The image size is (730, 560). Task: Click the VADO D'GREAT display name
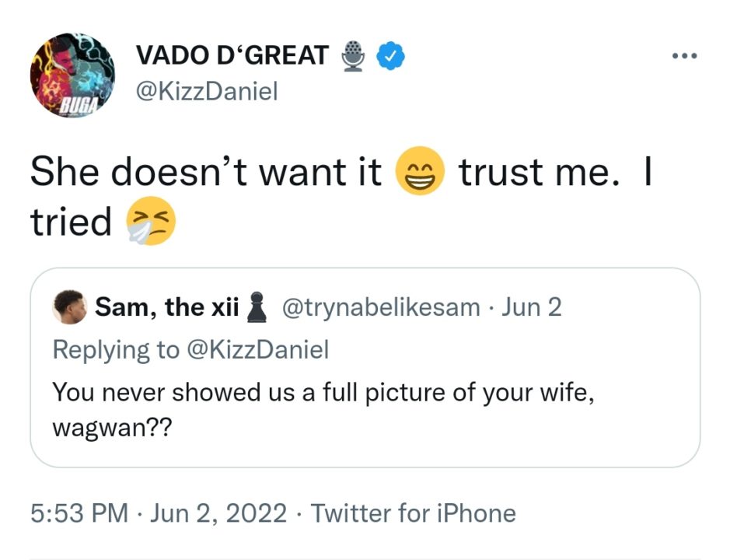click(232, 56)
